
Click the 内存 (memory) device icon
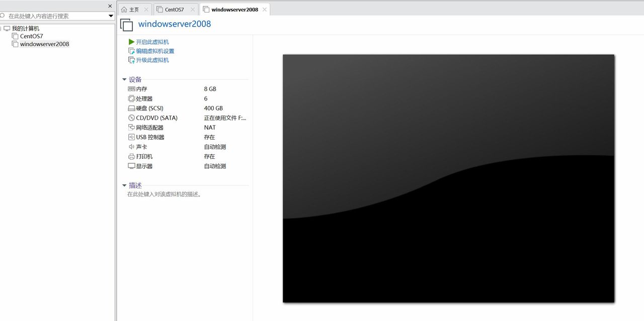(x=131, y=88)
